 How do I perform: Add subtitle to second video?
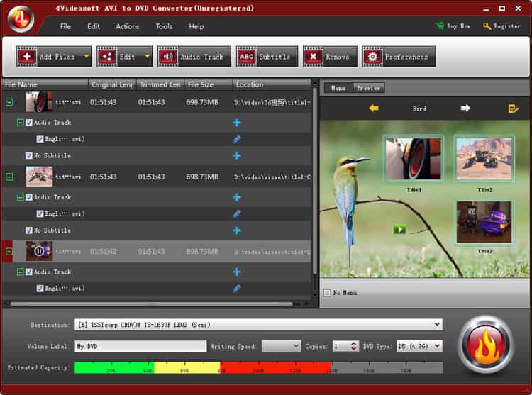237,230
